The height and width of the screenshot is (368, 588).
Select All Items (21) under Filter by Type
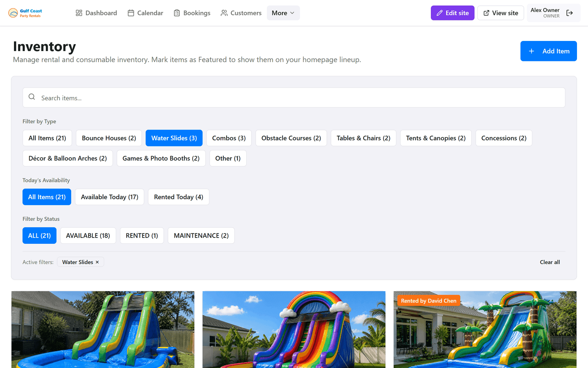(x=47, y=138)
